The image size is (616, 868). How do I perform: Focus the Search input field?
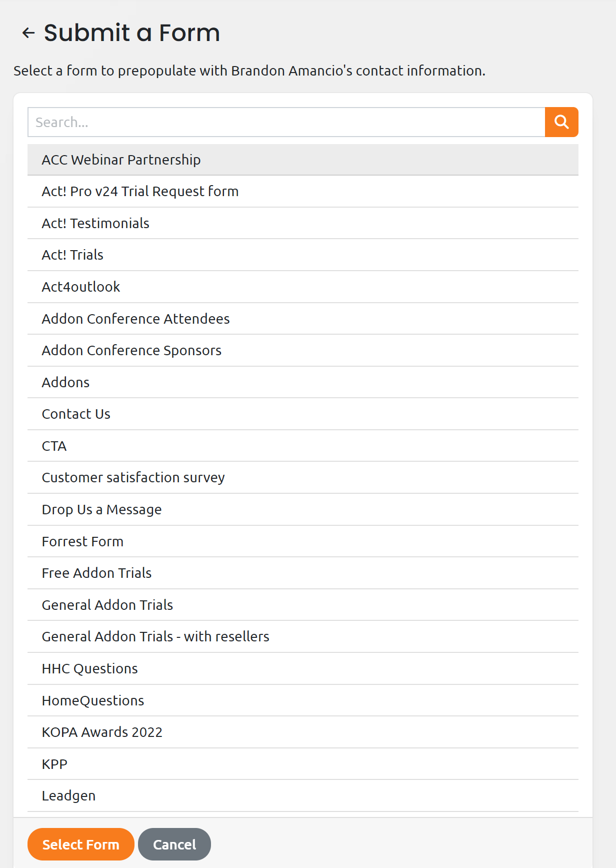286,122
